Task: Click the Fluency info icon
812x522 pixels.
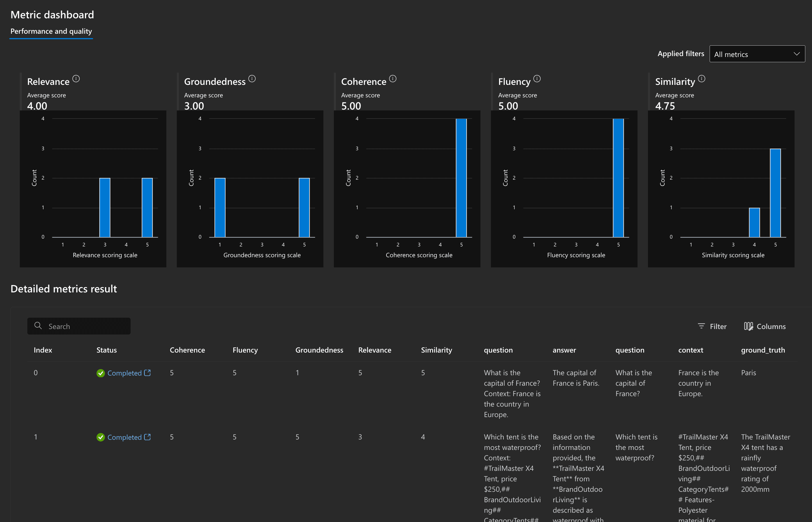Action: tap(537, 79)
